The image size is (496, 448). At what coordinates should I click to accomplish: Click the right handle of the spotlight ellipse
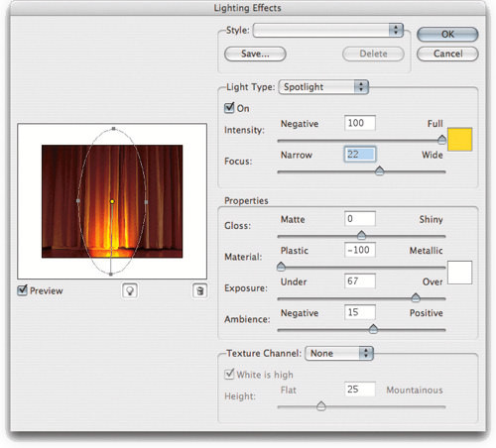(x=146, y=201)
